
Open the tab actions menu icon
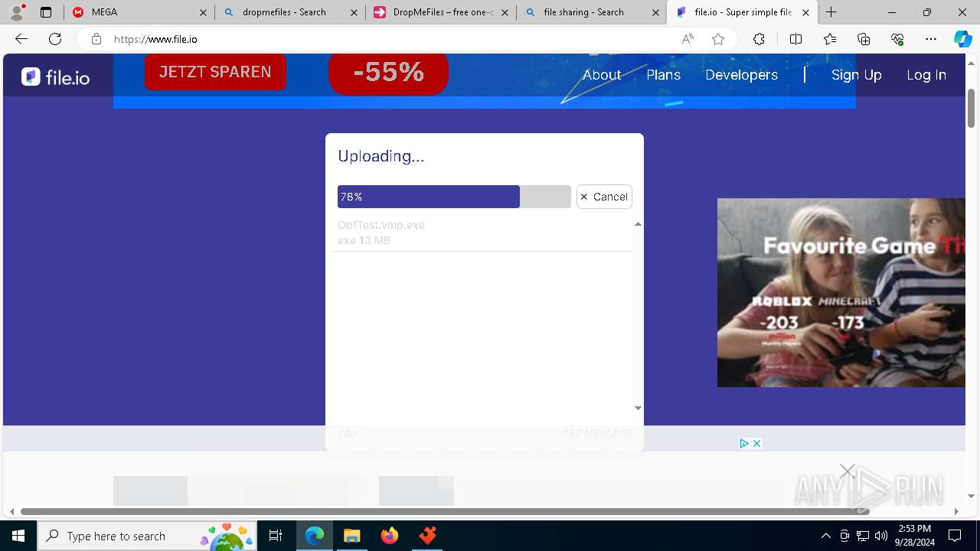point(46,12)
